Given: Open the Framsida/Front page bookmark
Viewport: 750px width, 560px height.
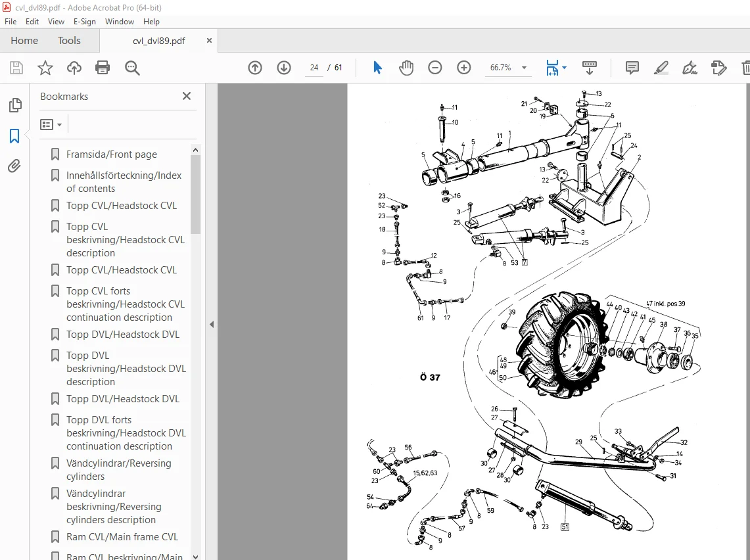Looking at the screenshot, I should pos(112,154).
